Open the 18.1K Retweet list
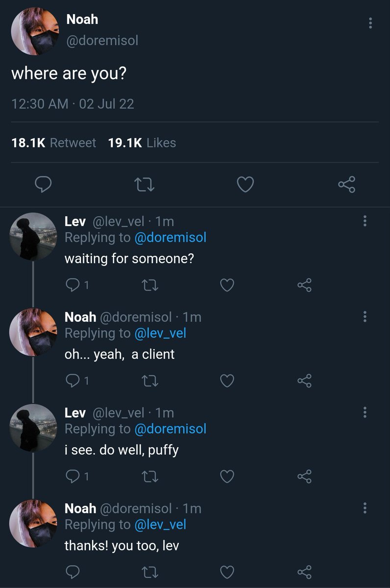Viewport: 390px width, 588px height. click(53, 143)
